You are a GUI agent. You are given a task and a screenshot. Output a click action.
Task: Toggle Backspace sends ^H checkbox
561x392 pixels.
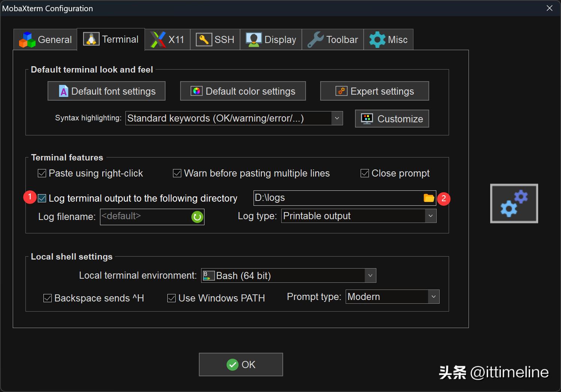point(48,298)
